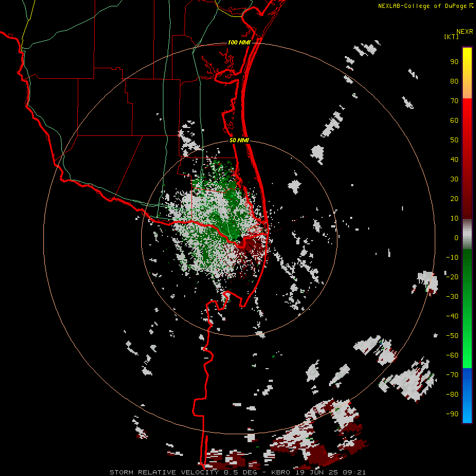
Task: Click the -80 value on velocity scale
Action: [x=452, y=395]
